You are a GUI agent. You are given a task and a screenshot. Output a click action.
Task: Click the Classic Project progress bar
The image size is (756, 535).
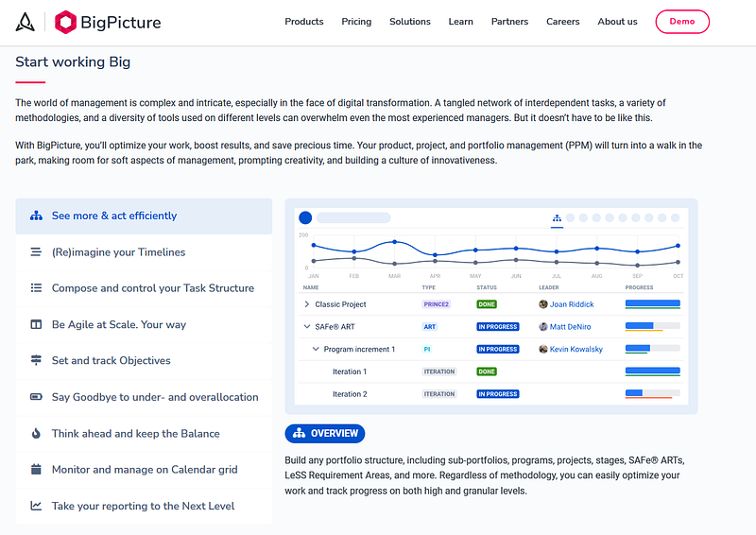653,304
